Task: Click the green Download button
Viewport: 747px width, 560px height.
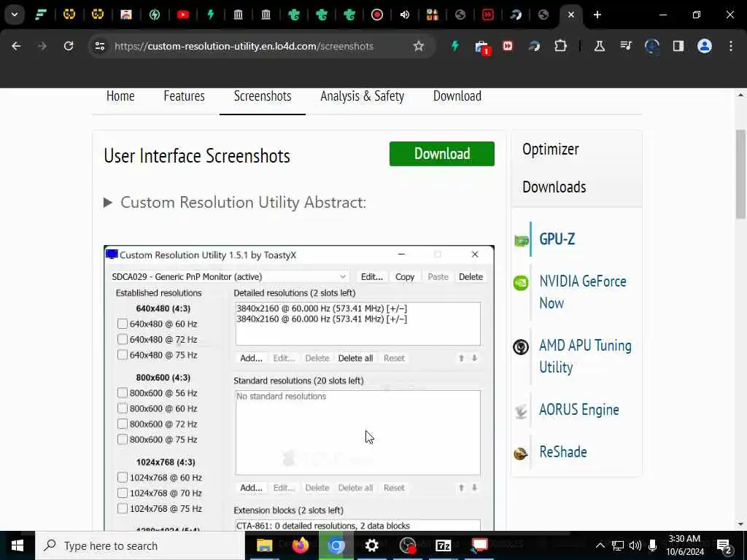Action: [x=441, y=154]
